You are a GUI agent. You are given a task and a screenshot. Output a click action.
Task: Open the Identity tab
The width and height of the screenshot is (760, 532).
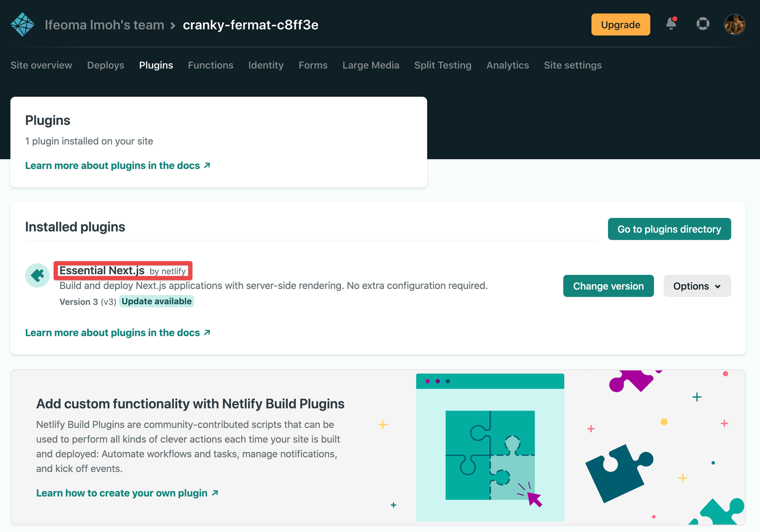point(266,65)
